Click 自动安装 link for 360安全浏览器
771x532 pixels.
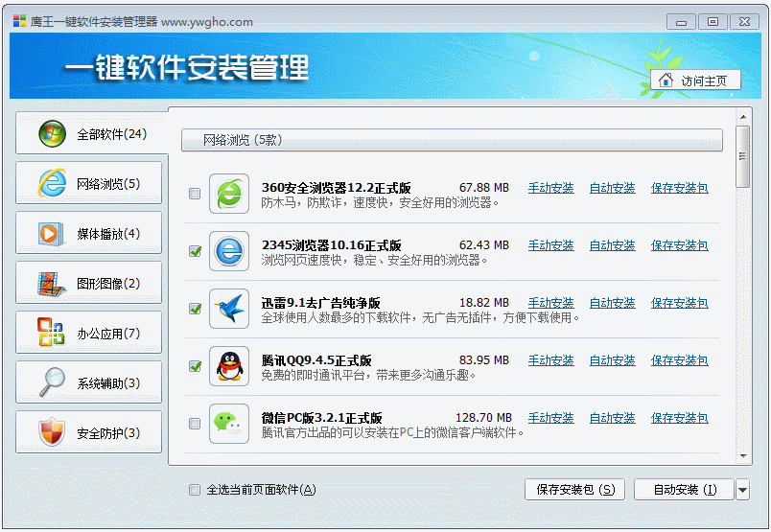pos(612,188)
